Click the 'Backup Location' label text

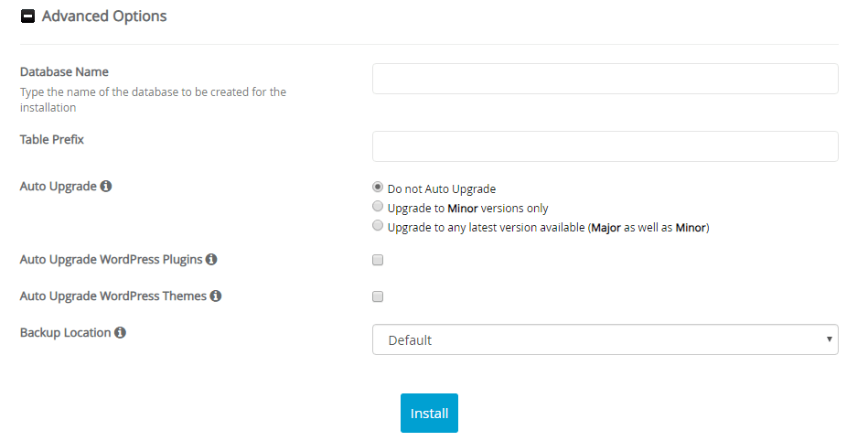coord(65,333)
